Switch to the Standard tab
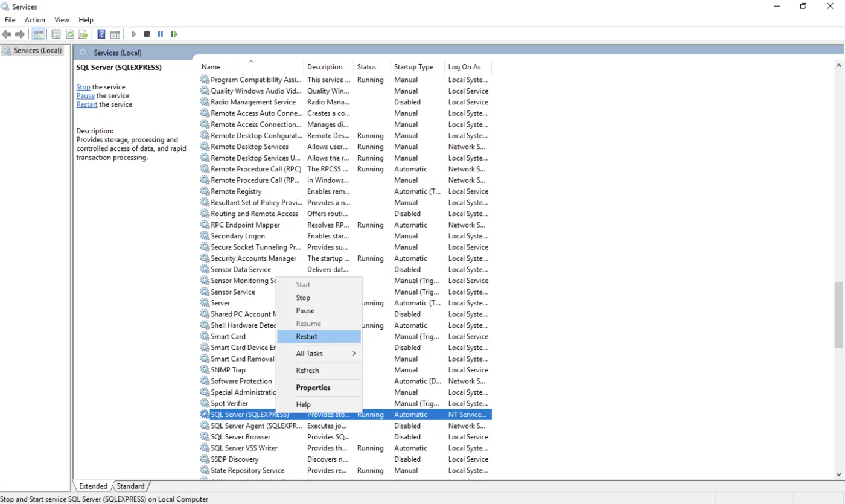Viewport: 845px width, 504px height. coord(130,486)
